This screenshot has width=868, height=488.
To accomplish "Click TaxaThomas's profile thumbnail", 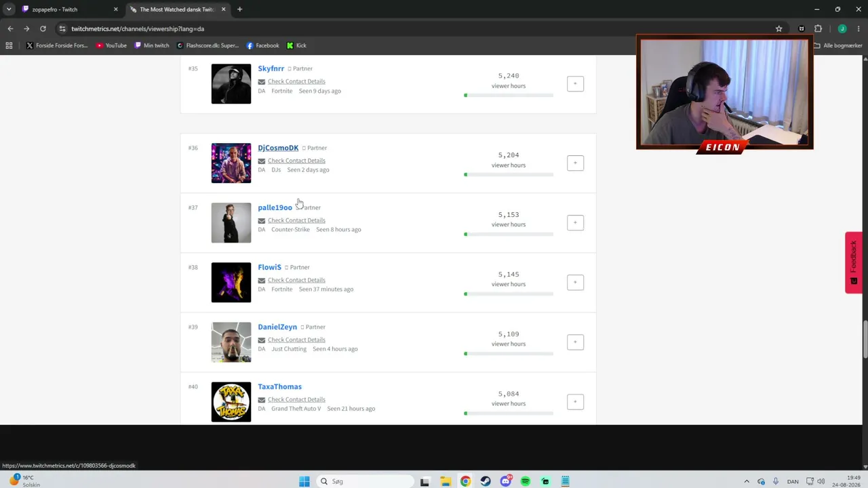I will pyautogui.click(x=231, y=401).
